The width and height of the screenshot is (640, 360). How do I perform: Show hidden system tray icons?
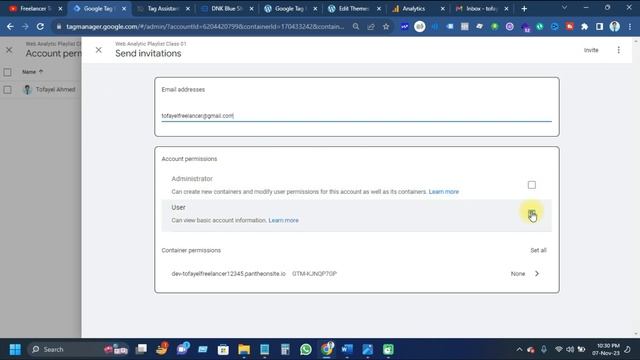[519, 349]
